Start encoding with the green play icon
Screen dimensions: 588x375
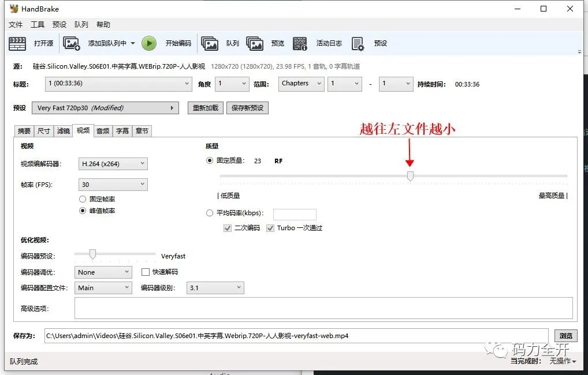coord(149,43)
